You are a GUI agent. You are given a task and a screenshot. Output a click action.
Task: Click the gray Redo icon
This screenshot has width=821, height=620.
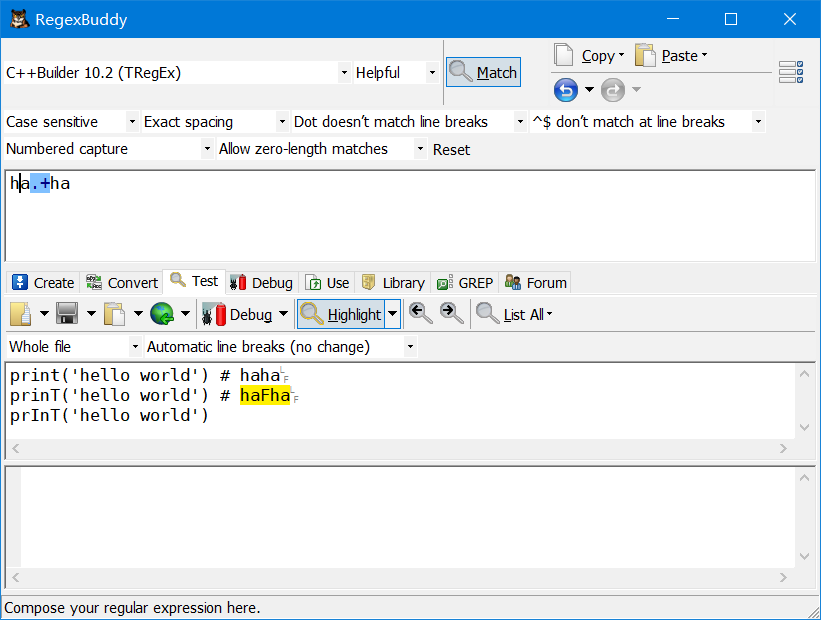[613, 90]
